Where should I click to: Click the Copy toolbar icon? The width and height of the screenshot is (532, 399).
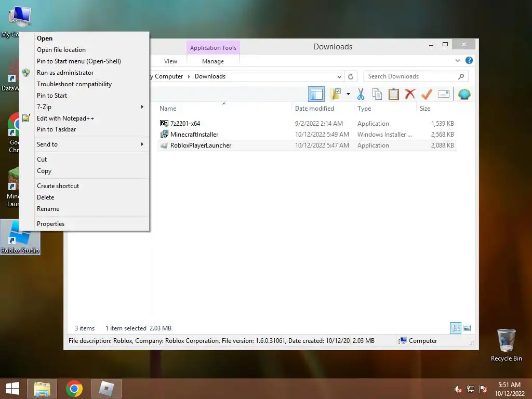tap(377, 94)
